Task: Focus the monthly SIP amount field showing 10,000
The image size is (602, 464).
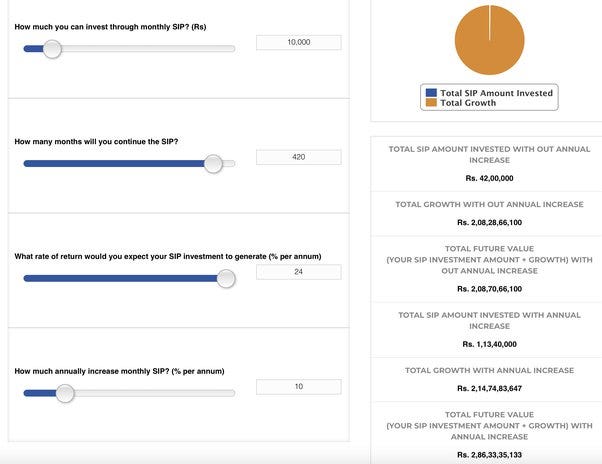Action: tap(298, 42)
